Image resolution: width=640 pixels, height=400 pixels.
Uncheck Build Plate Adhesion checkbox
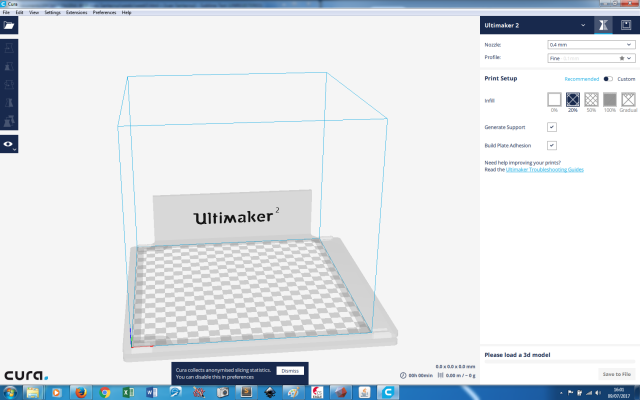[x=552, y=145]
